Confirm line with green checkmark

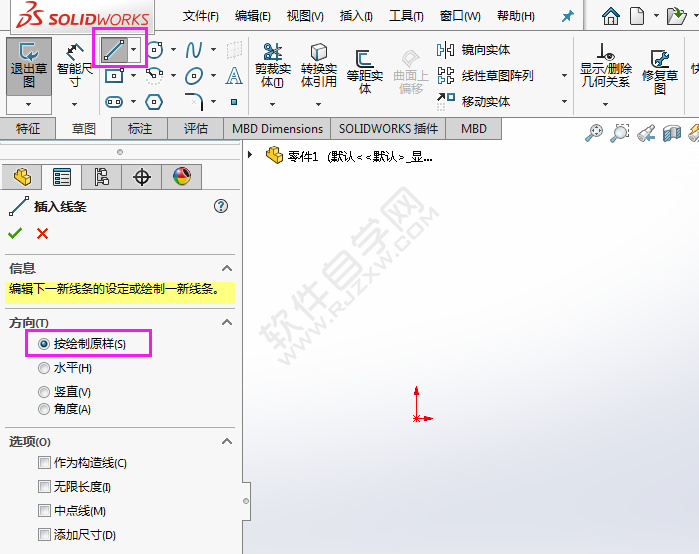pyautogui.click(x=15, y=233)
